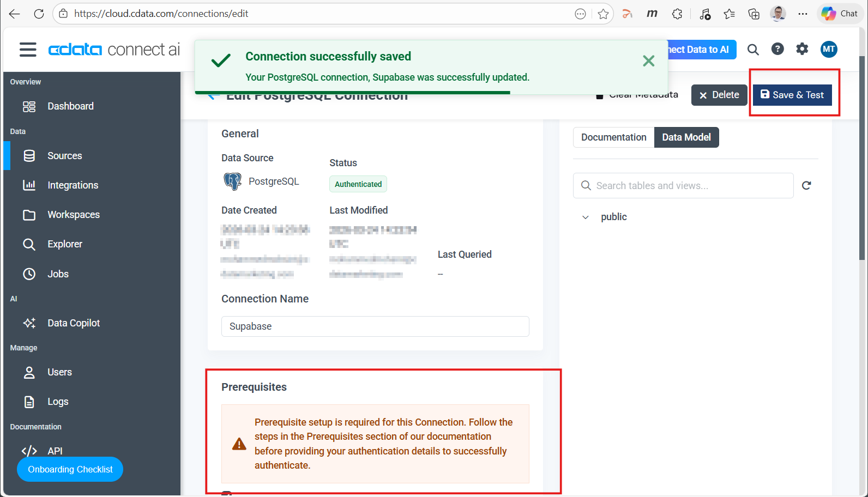Screen dimensions: 868x497
Task: Expand the public schema tree node
Action: point(586,217)
